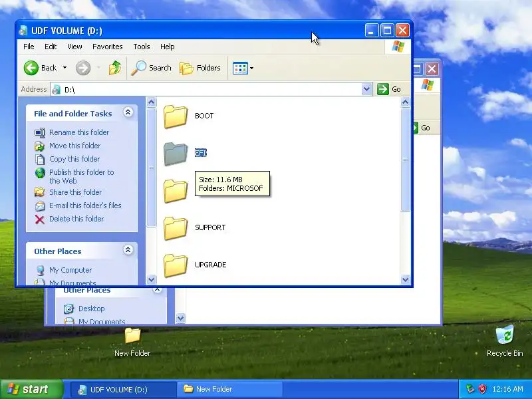Open the View menu
The width and height of the screenshot is (532, 399).
point(74,47)
